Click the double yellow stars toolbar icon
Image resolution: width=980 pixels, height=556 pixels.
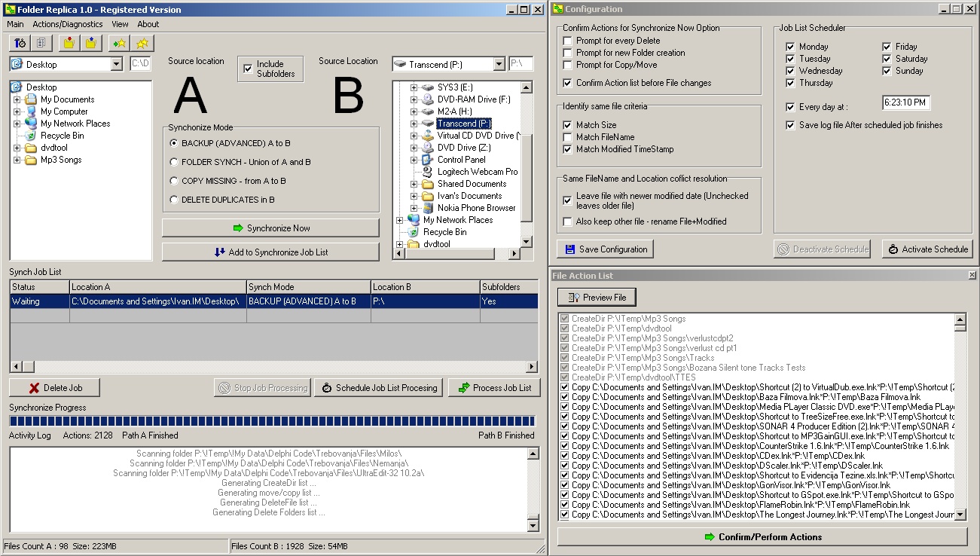click(x=142, y=43)
